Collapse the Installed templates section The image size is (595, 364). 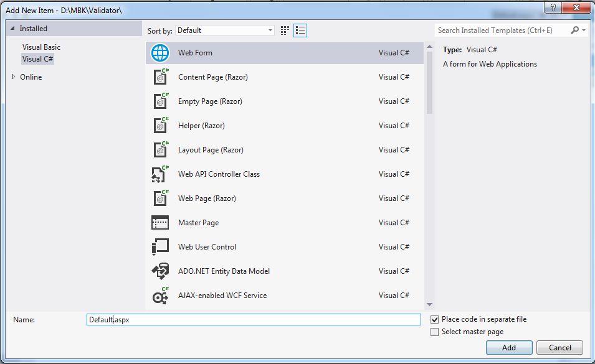pos(12,29)
